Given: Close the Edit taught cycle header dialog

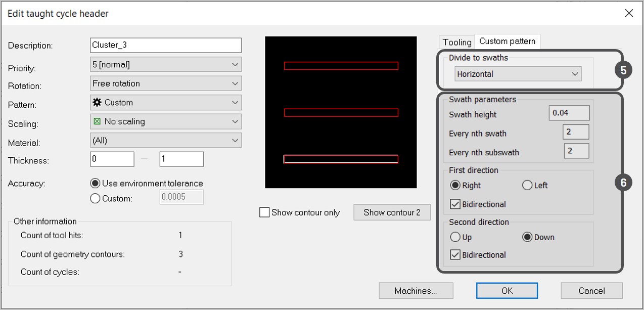Looking at the screenshot, I should (x=629, y=13).
